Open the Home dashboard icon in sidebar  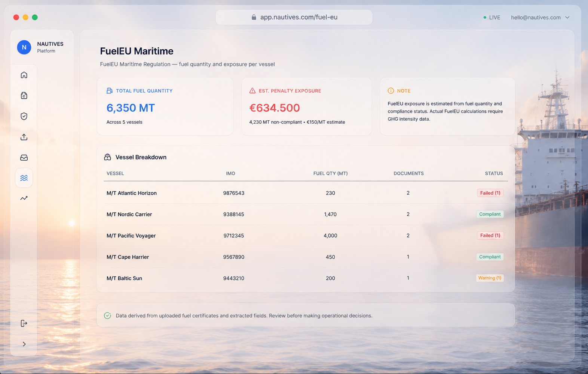click(x=24, y=75)
